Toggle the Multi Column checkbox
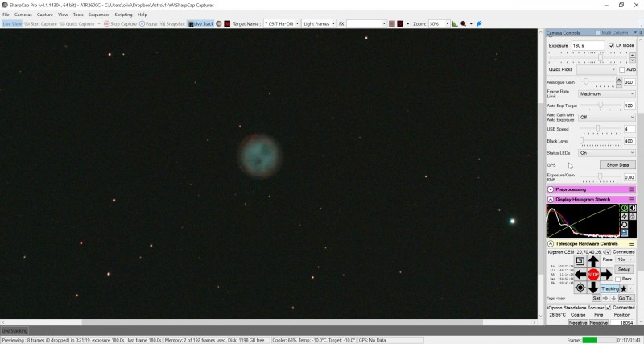644x344 pixels. [597, 32]
